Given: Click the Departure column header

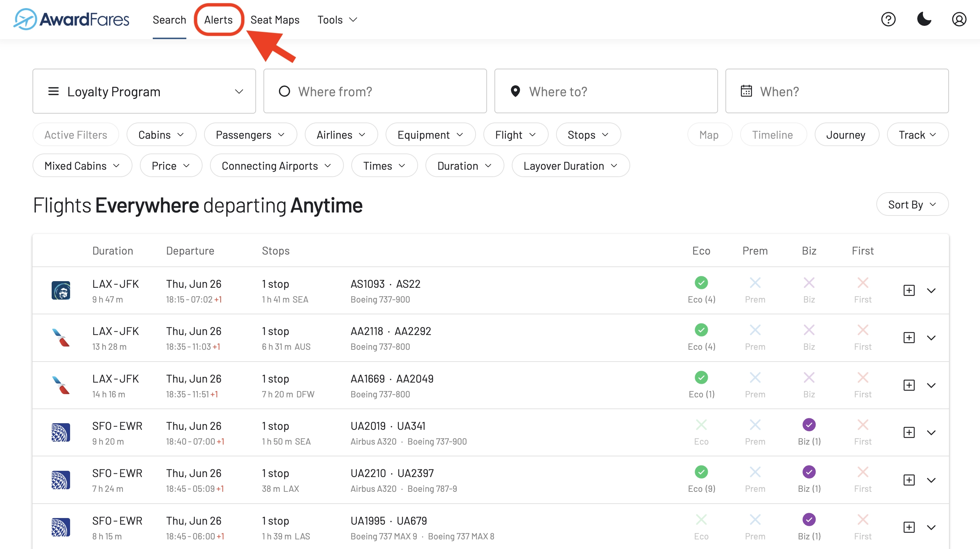Looking at the screenshot, I should [190, 251].
